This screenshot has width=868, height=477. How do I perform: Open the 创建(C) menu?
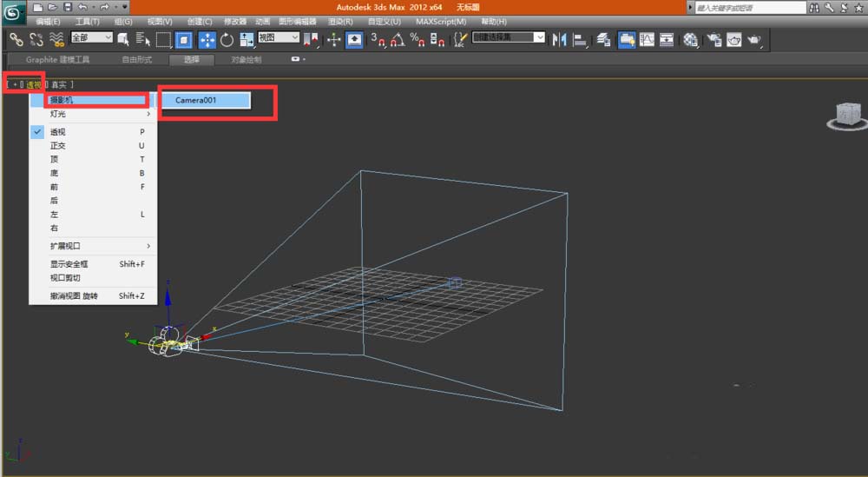[200, 21]
